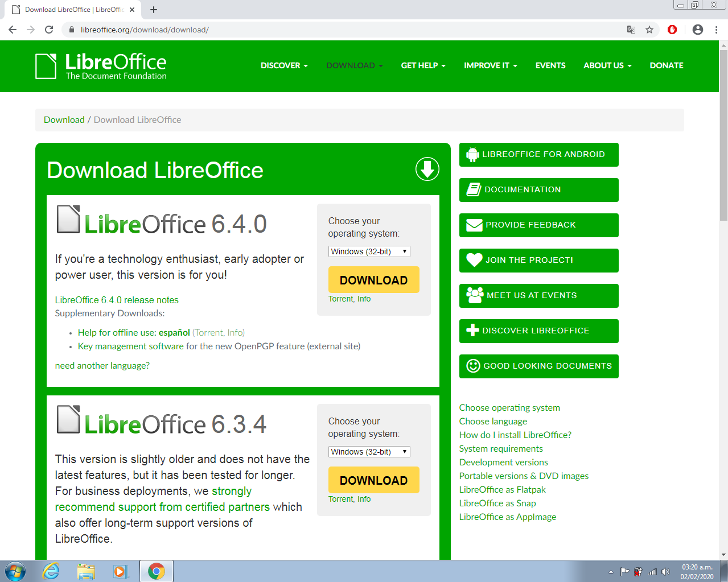Select the Download LibreOffice browser tab
Screen dimensions: 728x582
pos(74,10)
